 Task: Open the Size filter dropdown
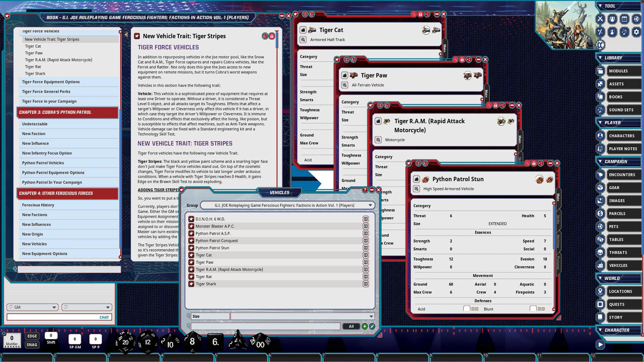click(371, 316)
